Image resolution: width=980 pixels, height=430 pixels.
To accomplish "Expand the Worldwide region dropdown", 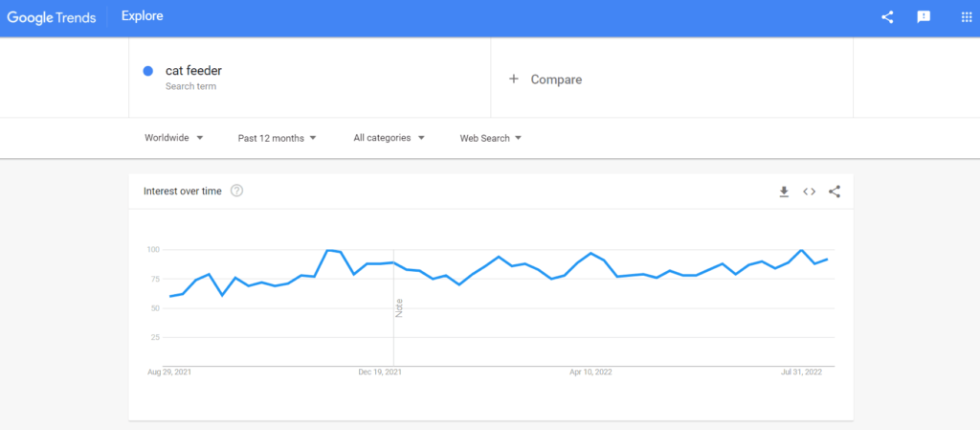I will (x=174, y=138).
